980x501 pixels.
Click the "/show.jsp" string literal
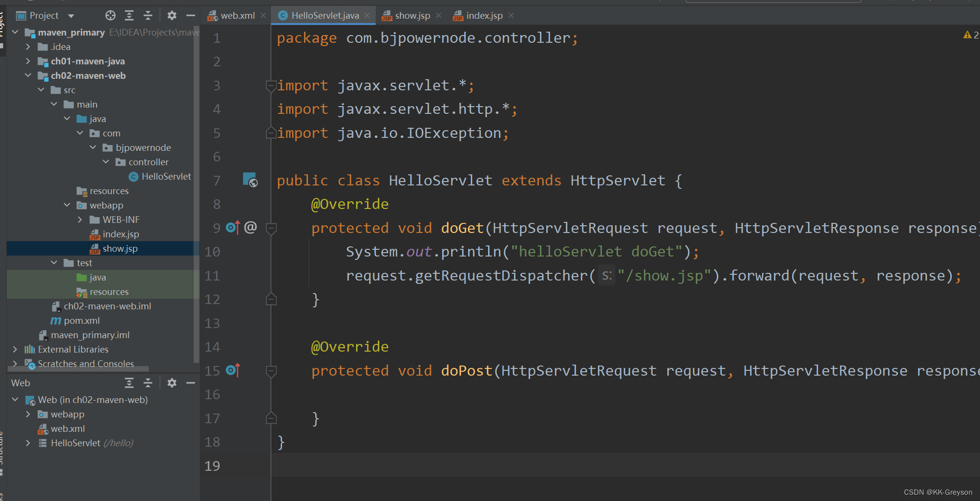pyautogui.click(x=664, y=275)
